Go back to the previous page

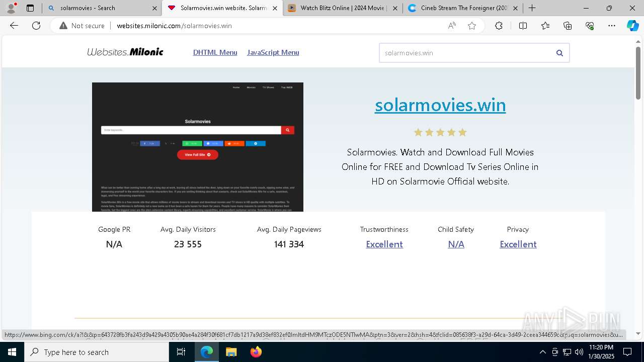point(14,26)
